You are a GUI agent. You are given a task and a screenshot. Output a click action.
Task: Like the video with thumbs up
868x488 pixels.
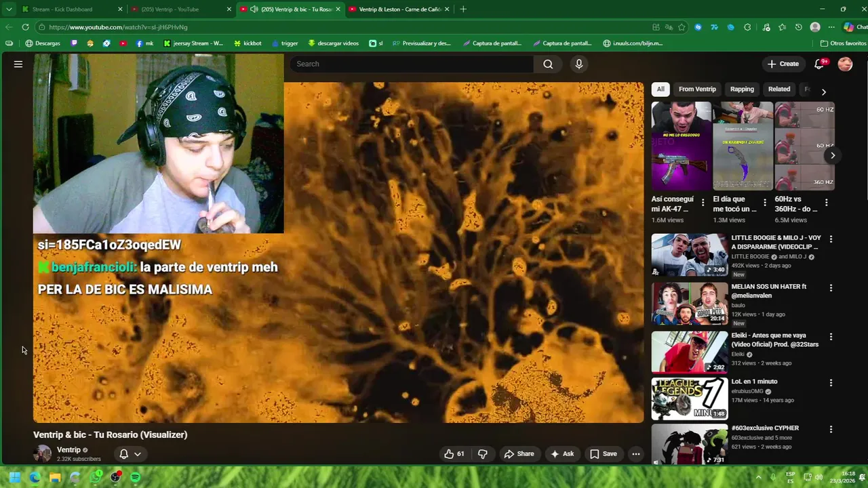point(454,454)
